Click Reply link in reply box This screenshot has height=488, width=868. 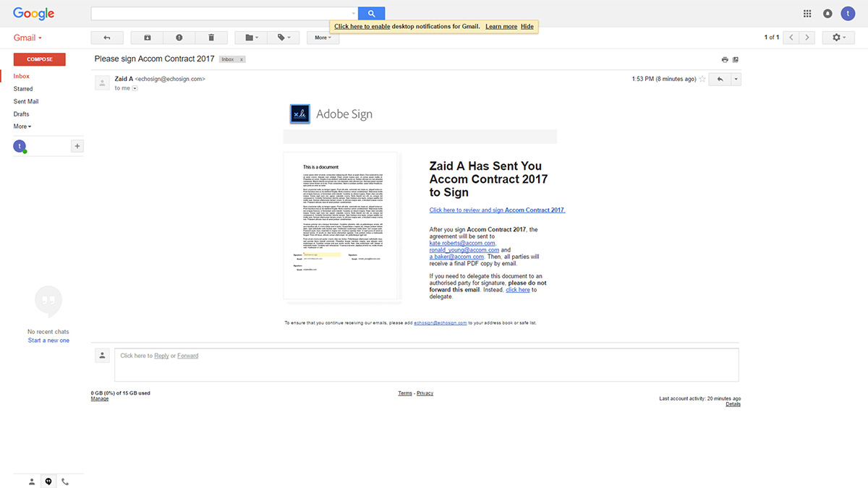pos(161,356)
